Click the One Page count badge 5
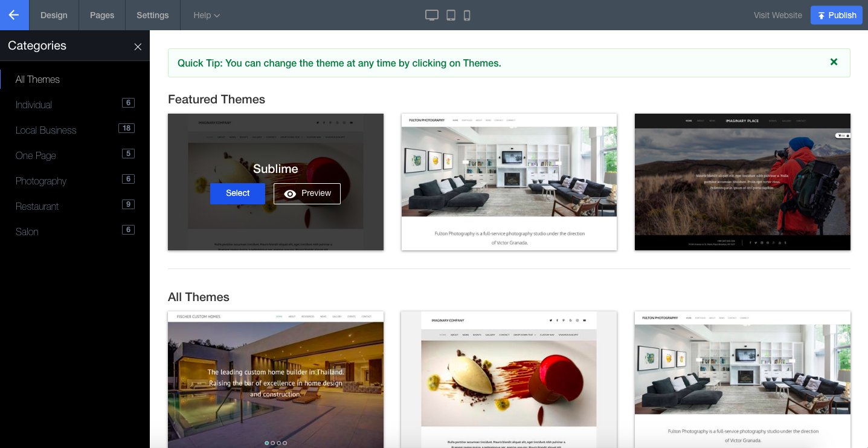Image resolution: width=868 pixels, height=448 pixels. (128, 154)
